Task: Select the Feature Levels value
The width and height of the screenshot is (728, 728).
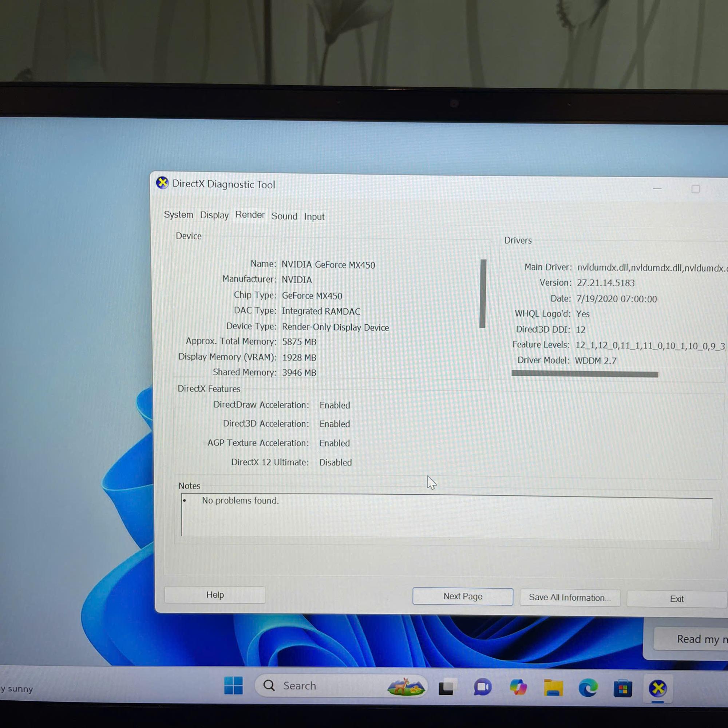Action: tap(651, 345)
